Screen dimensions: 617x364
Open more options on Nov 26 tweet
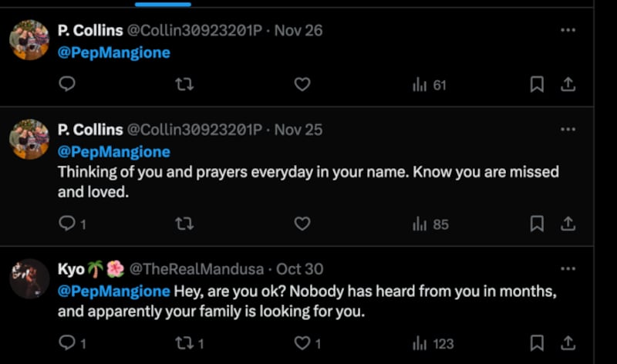coord(568,30)
